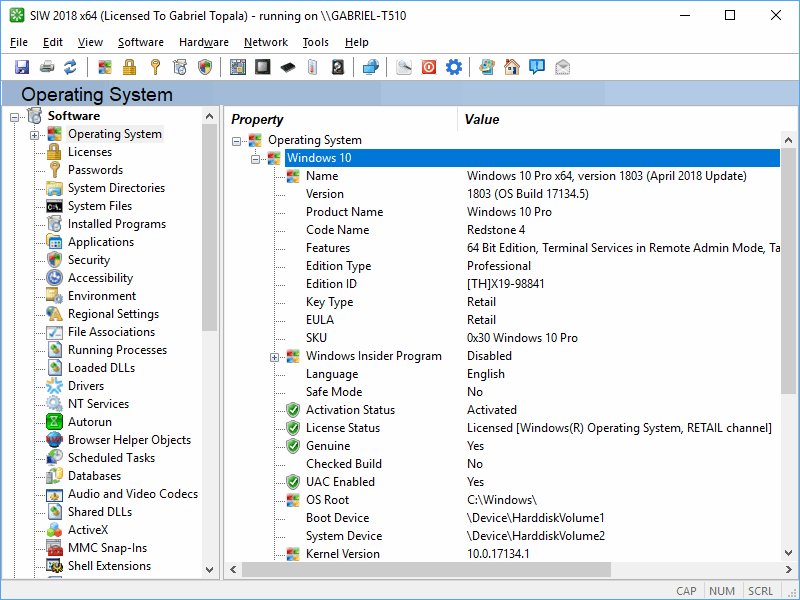Click the toolbar icon left of the house
This screenshot has width=800, height=600.
[x=487, y=67]
